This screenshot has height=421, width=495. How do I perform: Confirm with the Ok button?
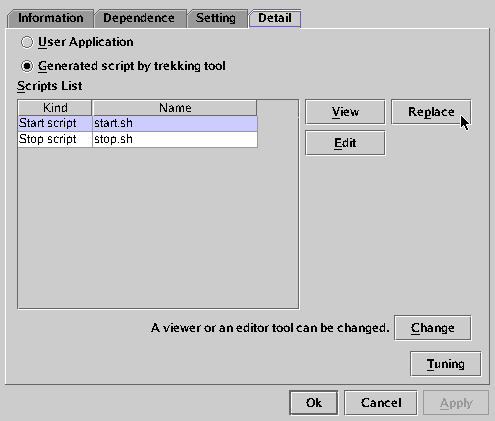313,403
